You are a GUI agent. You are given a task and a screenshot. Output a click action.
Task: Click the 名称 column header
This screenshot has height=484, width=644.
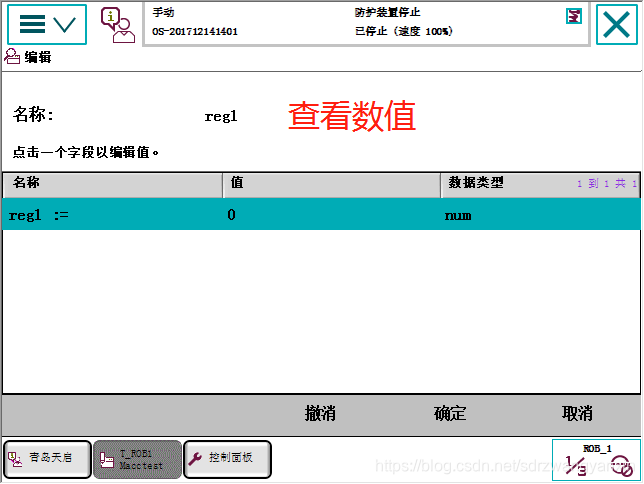point(113,185)
